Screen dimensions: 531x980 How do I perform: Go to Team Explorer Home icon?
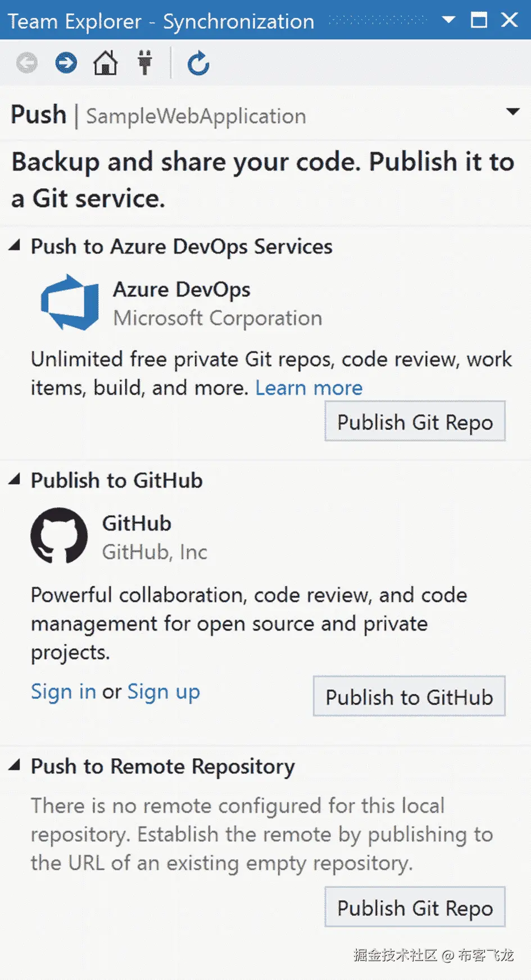click(105, 63)
